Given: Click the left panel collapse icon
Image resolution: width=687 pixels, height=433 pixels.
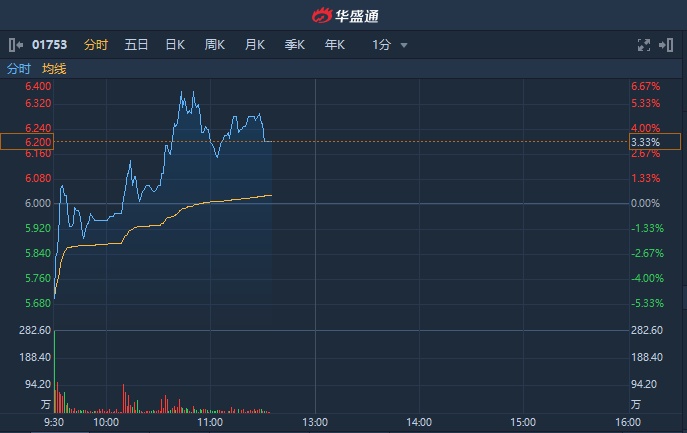Looking at the screenshot, I should pyautogui.click(x=14, y=45).
